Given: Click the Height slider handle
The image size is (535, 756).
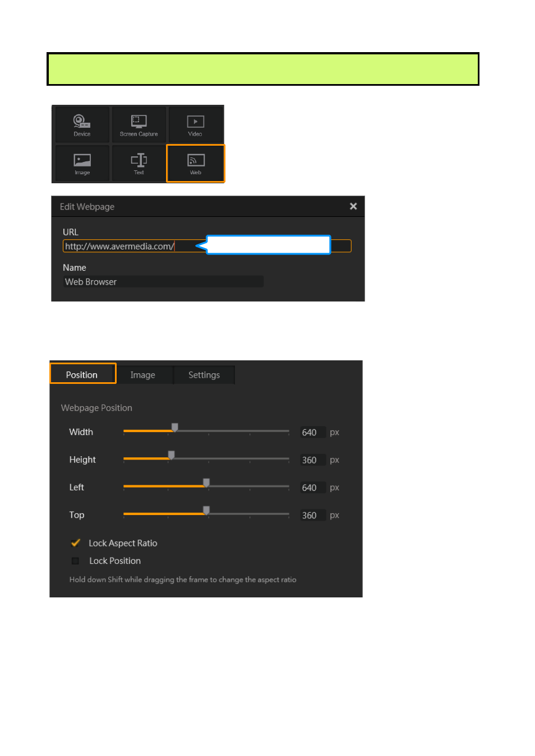Looking at the screenshot, I should [172, 456].
